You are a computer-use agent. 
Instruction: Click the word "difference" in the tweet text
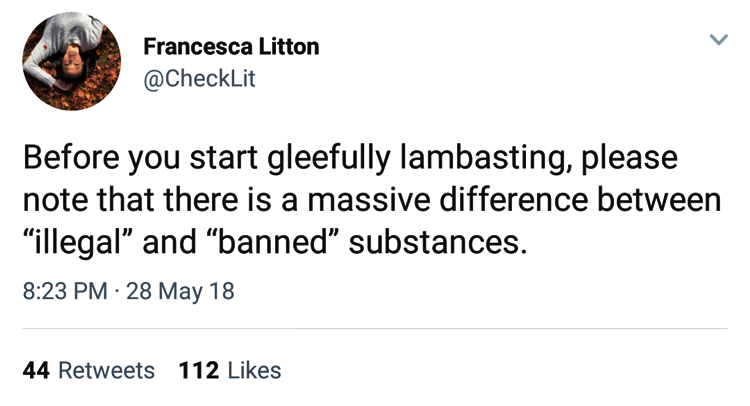[x=513, y=199]
